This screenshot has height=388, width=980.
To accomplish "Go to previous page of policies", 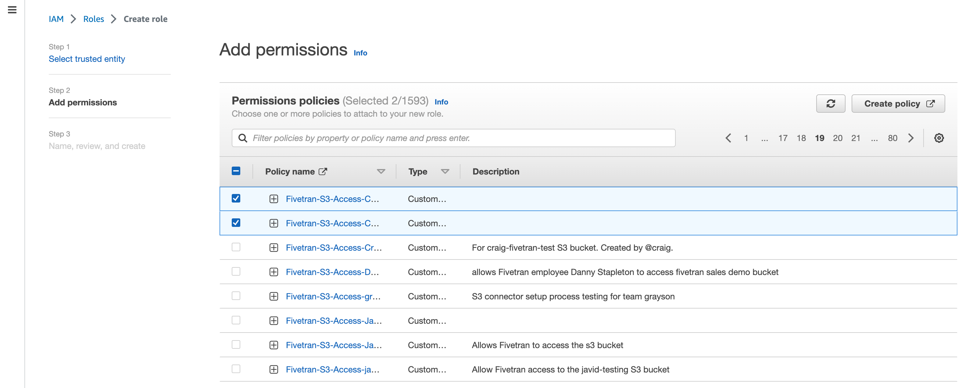I will click(x=728, y=138).
